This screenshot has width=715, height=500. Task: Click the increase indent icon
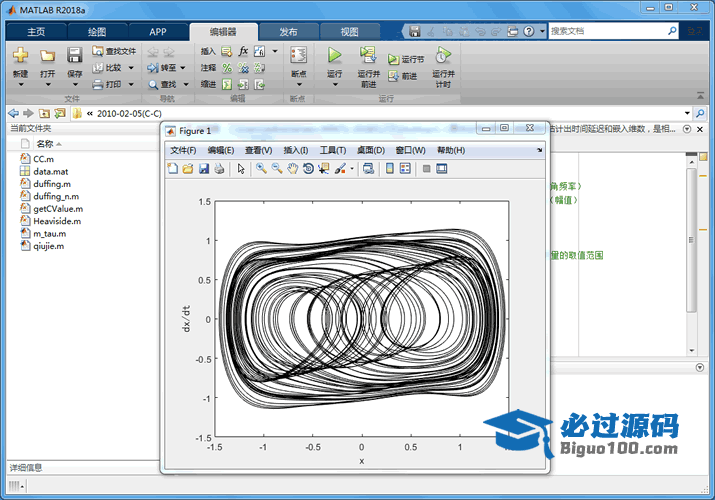[x=244, y=84]
